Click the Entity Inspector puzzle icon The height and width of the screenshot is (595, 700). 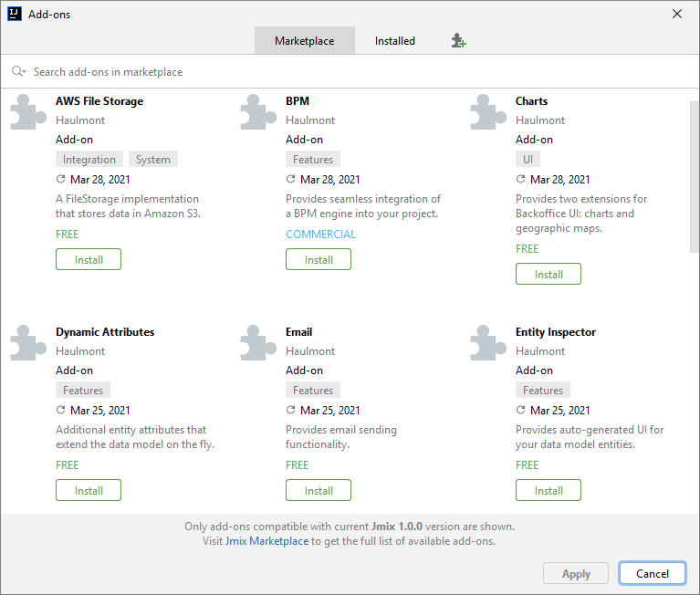pos(487,342)
